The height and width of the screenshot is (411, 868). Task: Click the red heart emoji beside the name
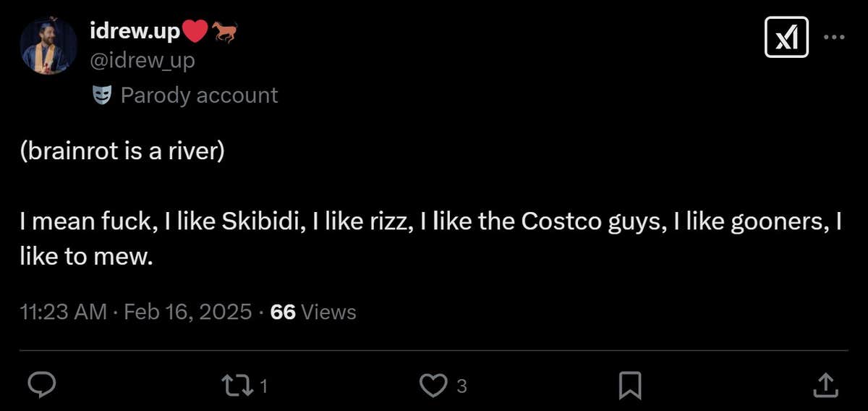click(195, 30)
